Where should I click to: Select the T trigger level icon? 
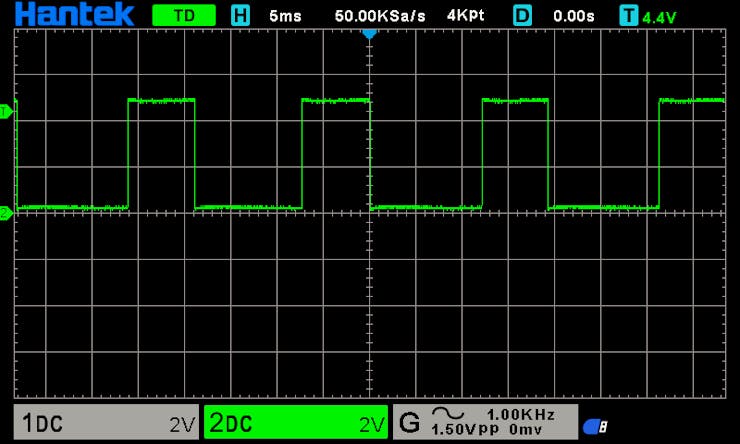tap(629, 16)
